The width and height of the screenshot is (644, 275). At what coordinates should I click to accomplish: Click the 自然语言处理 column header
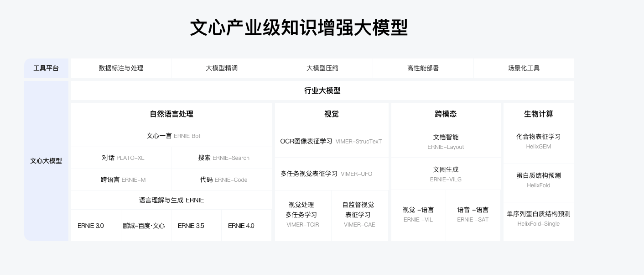coord(171,114)
